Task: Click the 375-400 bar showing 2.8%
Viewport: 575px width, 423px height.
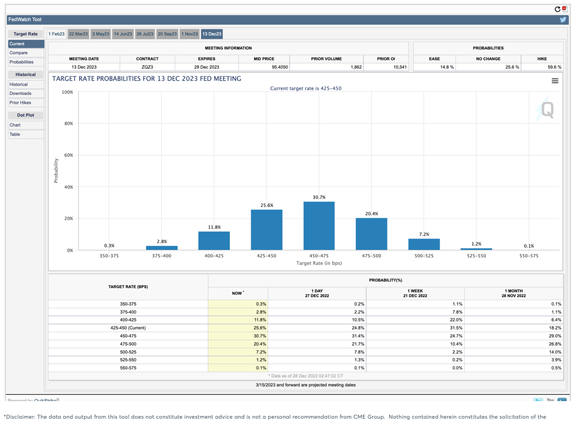Action: [x=162, y=248]
